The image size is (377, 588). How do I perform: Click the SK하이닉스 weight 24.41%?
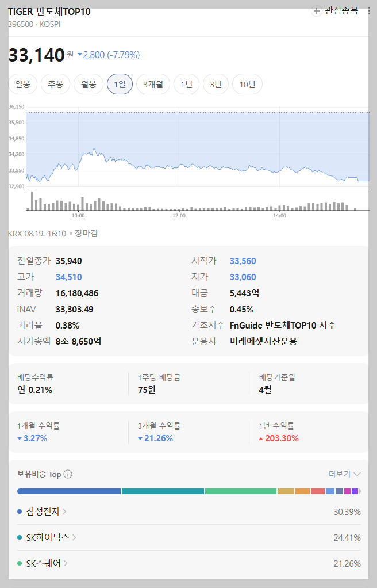point(347,538)
